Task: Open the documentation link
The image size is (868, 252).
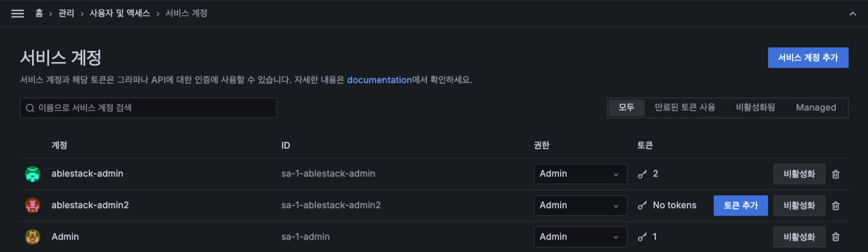Action: point(379,80)
